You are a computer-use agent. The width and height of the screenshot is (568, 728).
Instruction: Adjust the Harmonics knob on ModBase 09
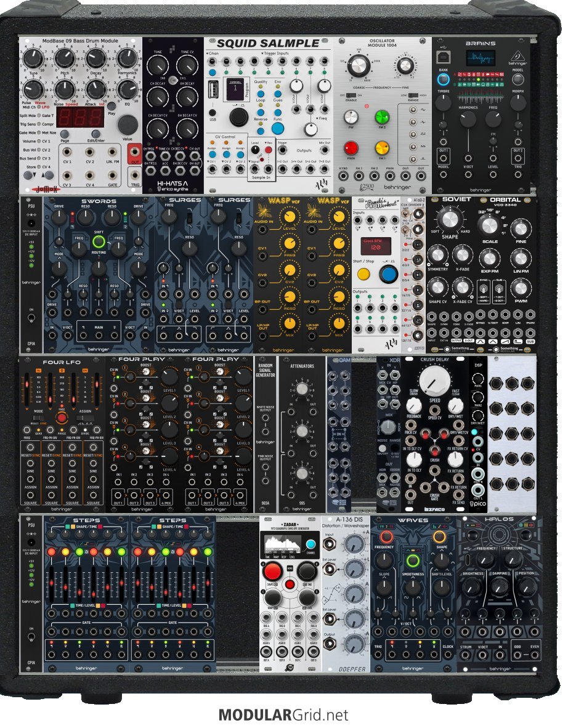(127, 59)
